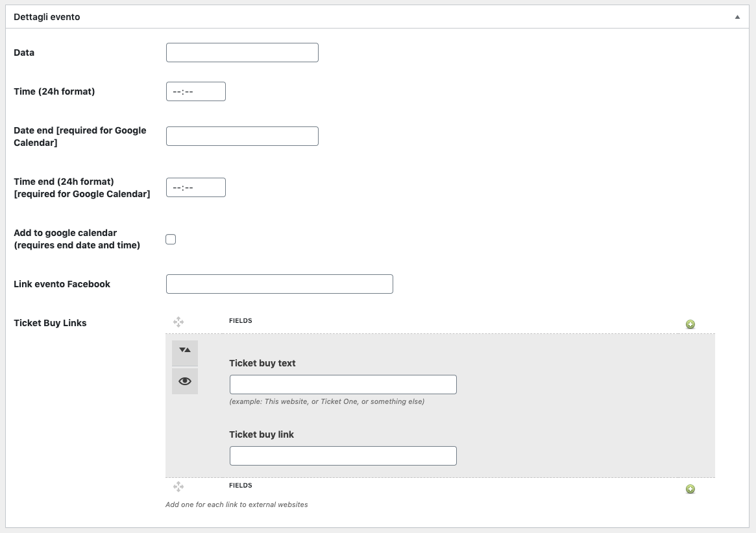Focus the Link evento Facebook field
Image resolution: width=756 pixels, height=533 pixels.
pyautogui.click(x=279, y=284)
